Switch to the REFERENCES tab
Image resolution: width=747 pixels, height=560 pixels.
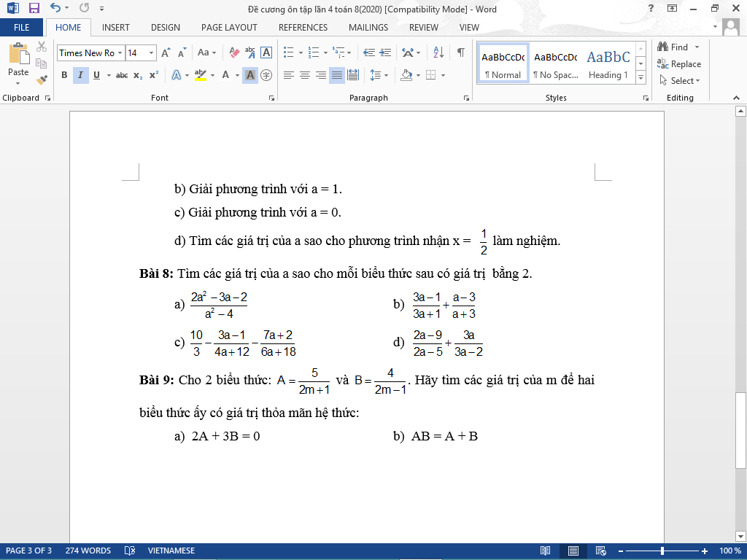pyautogui.click(x=303, y=28)
